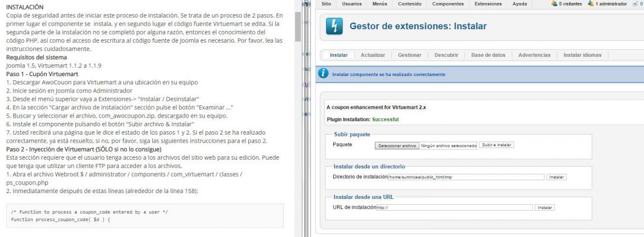Click the 'Instalar desde un directorio' section label

[369, 166]
